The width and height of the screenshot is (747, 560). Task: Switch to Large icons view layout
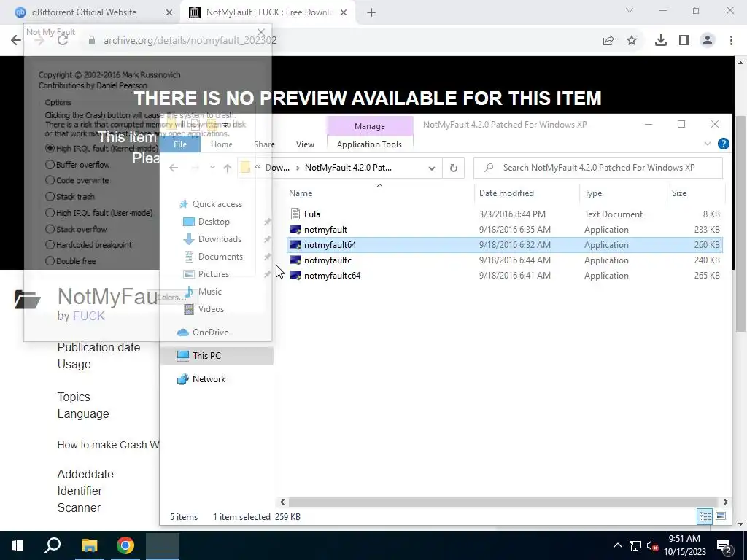click(x=721, y=516)
